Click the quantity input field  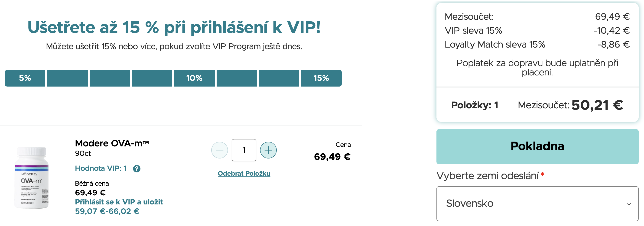pyautogui.click(x=244, y=150)
